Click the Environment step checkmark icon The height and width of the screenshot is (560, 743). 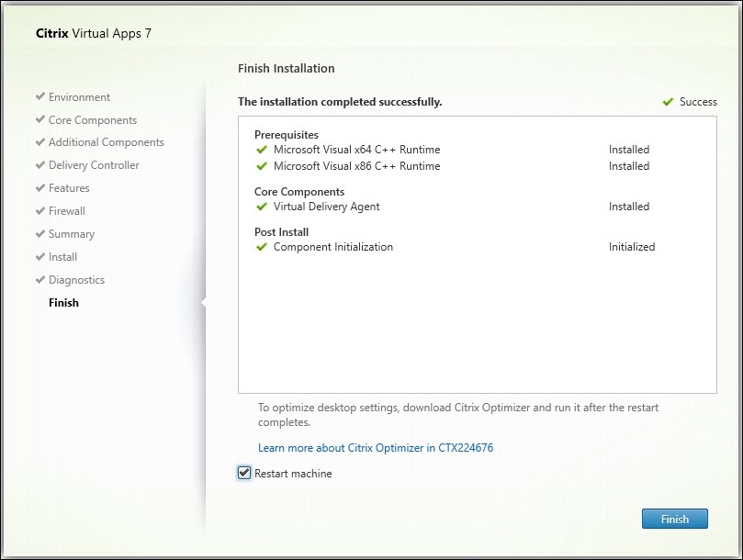pyautogui.click(x=40, y=96)
